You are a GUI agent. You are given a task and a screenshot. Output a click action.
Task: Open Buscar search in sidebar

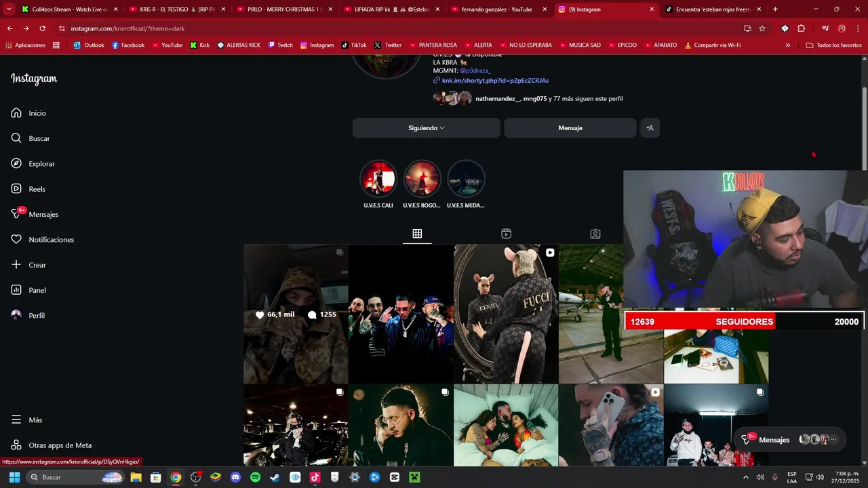click(31, 138)
